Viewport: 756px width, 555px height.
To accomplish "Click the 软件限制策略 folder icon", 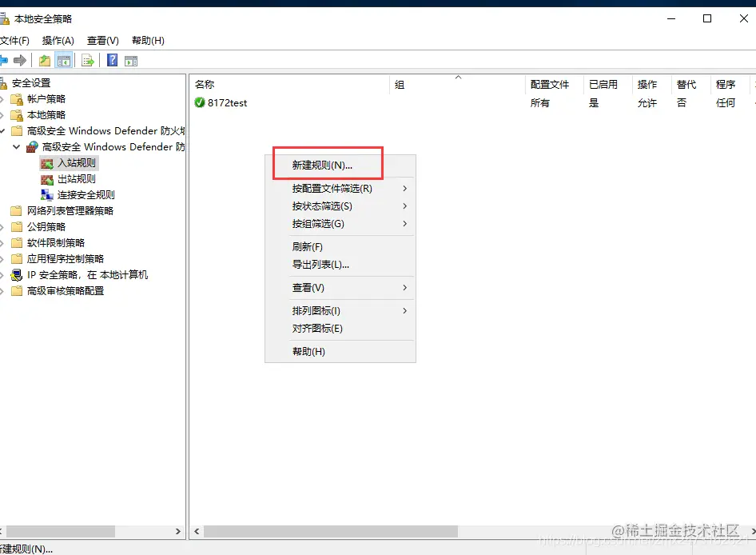I will tap(17, 243).
